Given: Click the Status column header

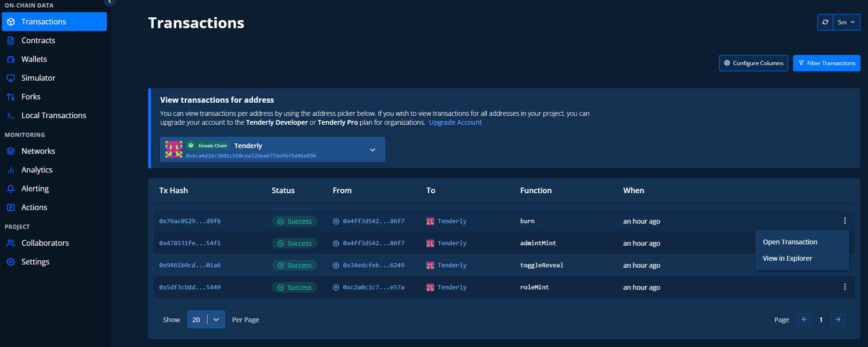Looking at the screenshot, I should coord(283,190).
